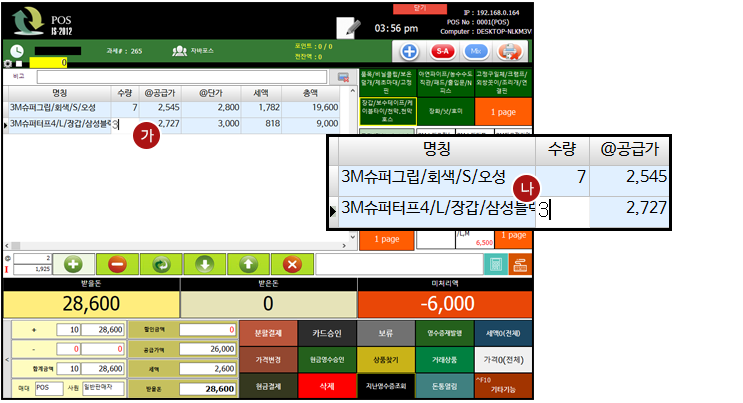Click the 세액0(전체) button

[x=503, y=333]
